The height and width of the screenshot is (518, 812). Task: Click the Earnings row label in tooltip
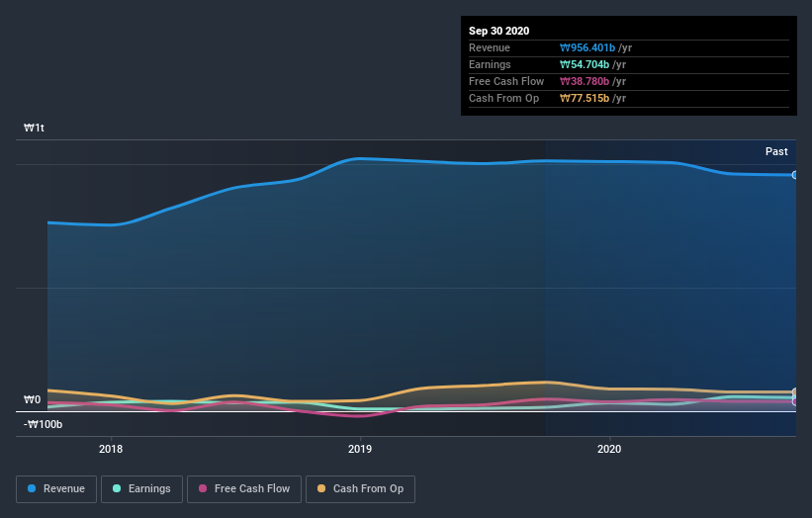(490, 64)
